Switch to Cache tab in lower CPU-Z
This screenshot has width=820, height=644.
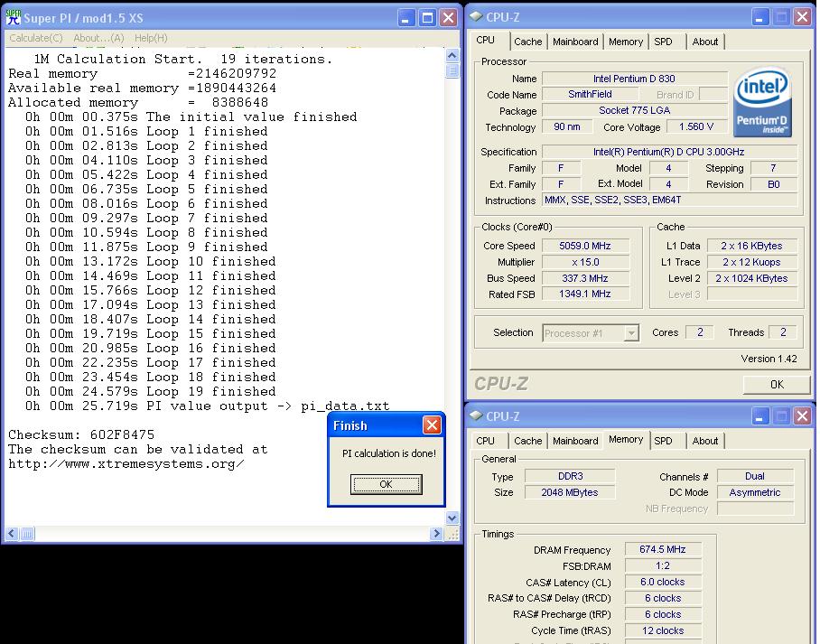pyautogui.click(x=527, y=441)
